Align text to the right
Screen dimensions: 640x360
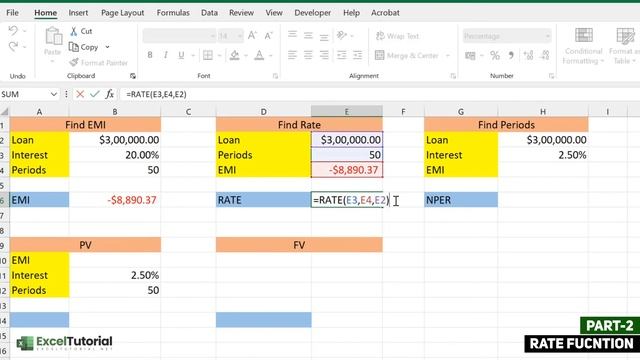pyautogui.click(x=324, y=55)
